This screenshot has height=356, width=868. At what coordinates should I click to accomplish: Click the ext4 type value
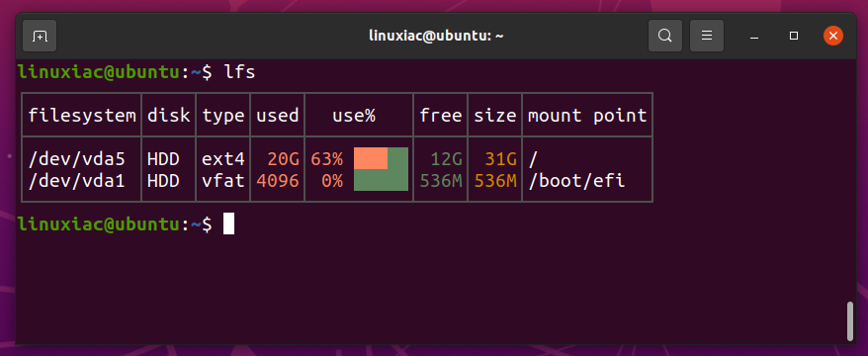click(x=223, y=159)
